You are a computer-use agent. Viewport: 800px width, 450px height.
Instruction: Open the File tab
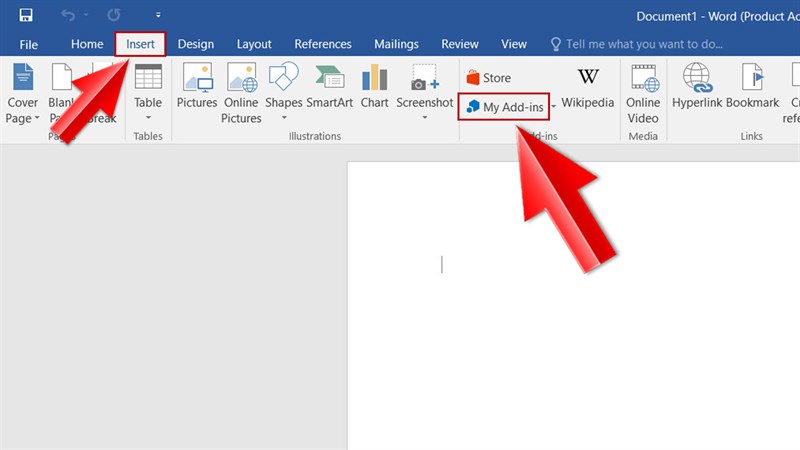[x=29, y=44]
